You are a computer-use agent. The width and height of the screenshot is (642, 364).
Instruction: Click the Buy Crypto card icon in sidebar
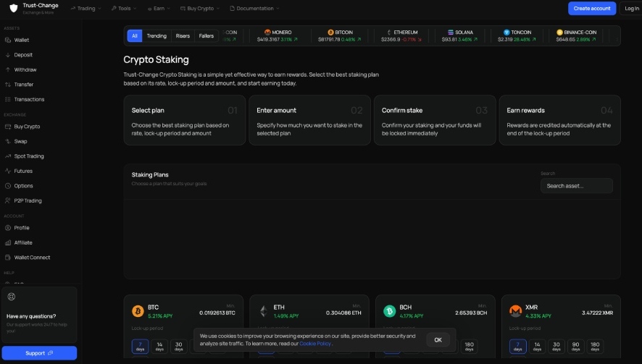tap(8, 127)
